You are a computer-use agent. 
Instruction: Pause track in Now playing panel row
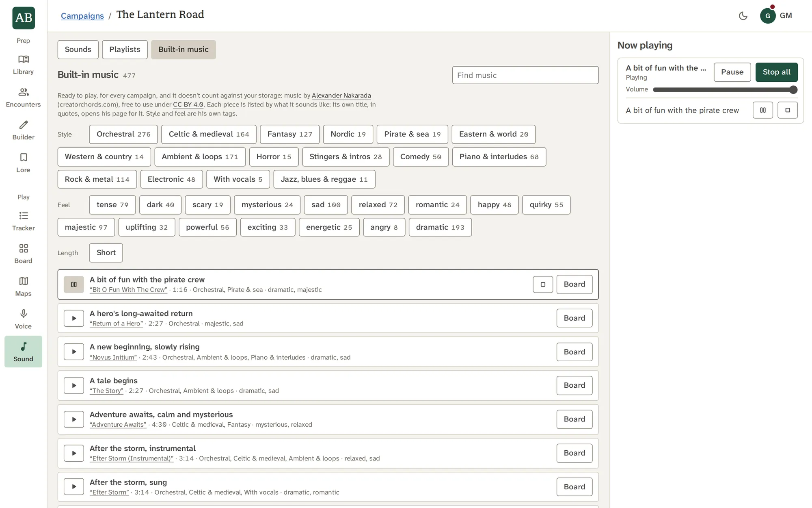[x=763, y=110]
